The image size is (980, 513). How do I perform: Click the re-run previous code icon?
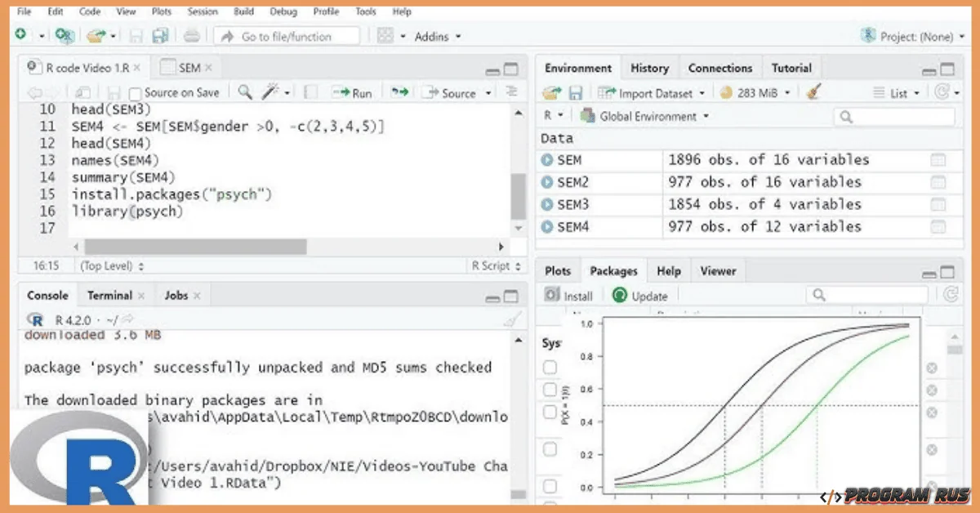(x=399, y=92)
